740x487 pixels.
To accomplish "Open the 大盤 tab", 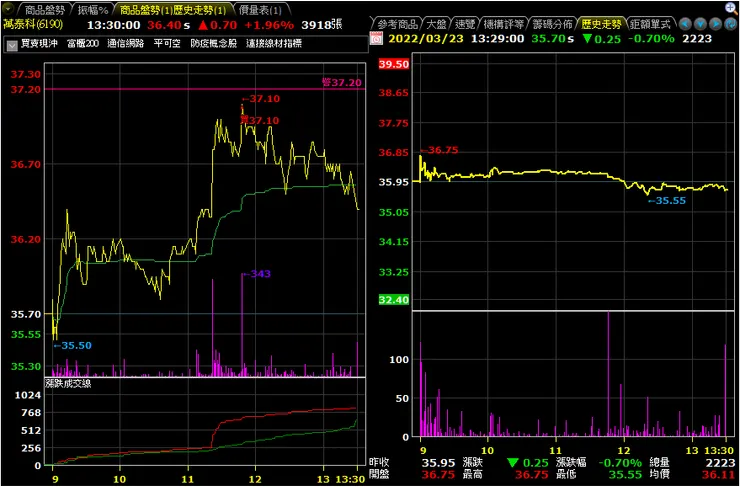I will (x=437, y=24).
